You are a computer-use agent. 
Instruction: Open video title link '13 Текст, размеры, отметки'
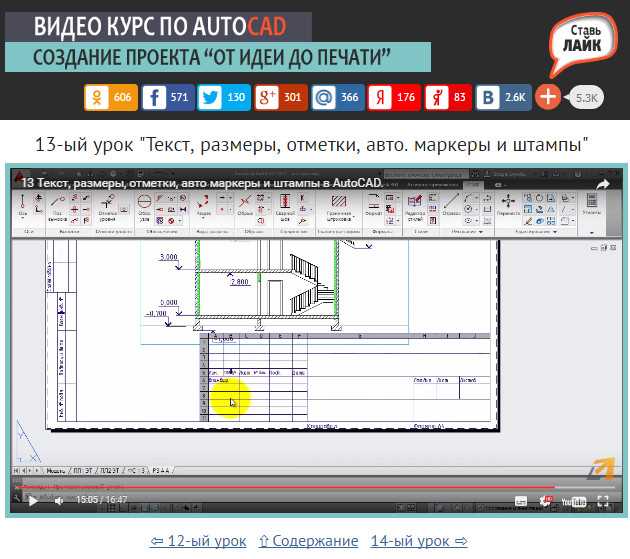click(202, 183)
